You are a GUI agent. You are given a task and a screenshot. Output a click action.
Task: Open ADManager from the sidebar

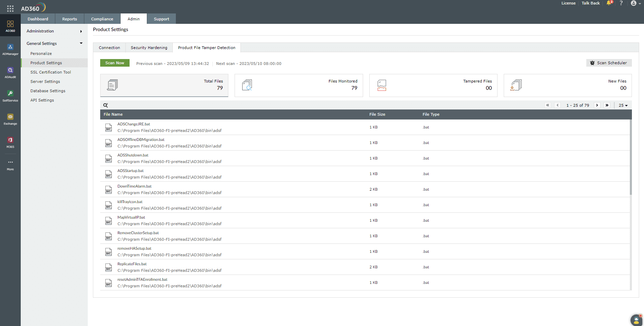[x=10, y=49]
